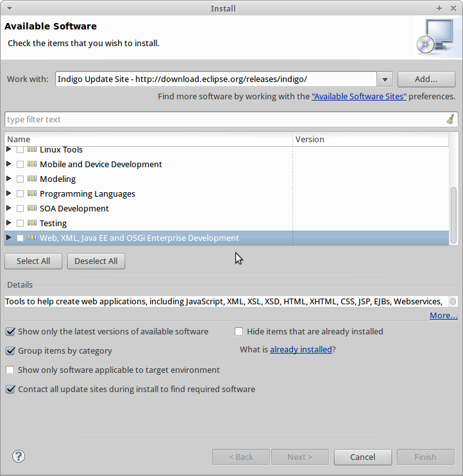Check the Mobile and Device Development checkbox
The image size is (463, 476).
[x=21, y=165]
